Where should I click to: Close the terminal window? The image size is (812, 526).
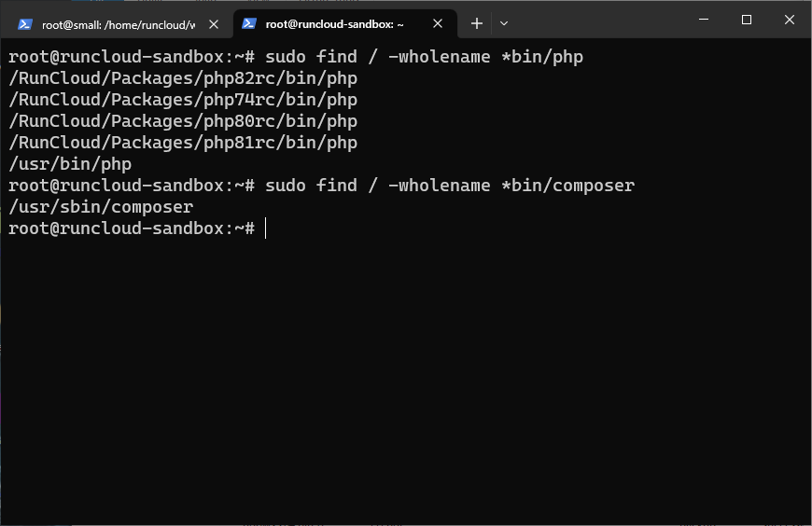tap(790, 20)
